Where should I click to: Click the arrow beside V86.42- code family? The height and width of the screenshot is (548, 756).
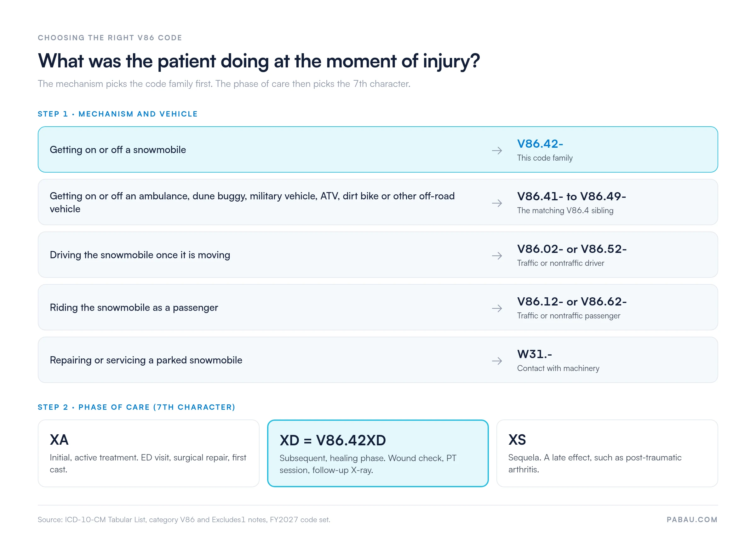tap(497, 151)
